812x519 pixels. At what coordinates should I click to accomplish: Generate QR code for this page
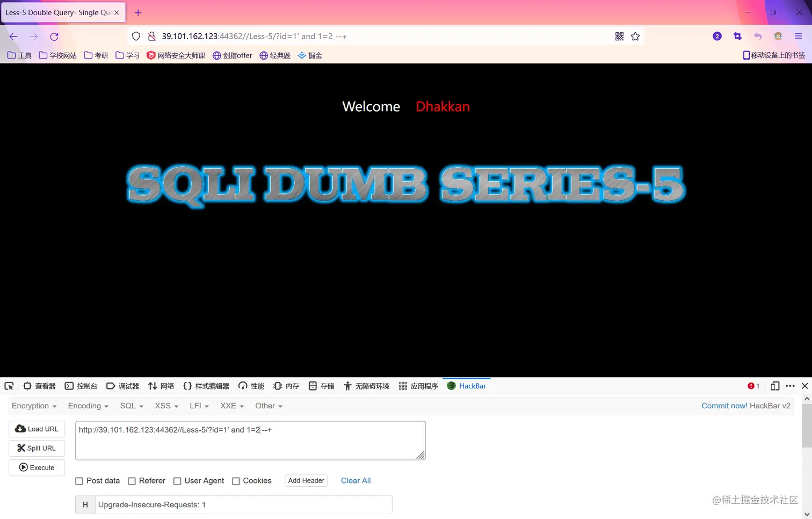click(x=619, y=37)
